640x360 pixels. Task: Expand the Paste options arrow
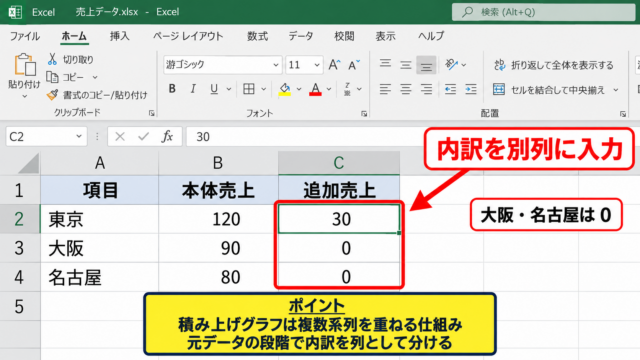(x=24, y=96)
